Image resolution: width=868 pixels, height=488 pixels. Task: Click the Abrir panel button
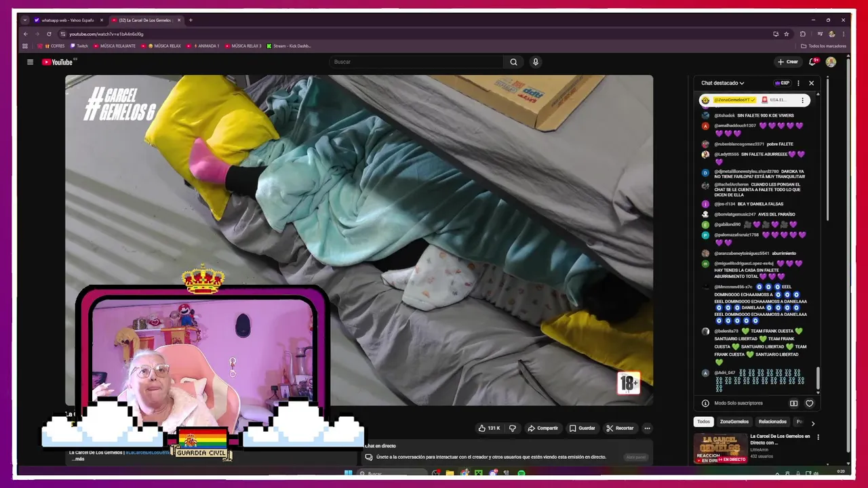pyautogui.click(x=636, y=457)
